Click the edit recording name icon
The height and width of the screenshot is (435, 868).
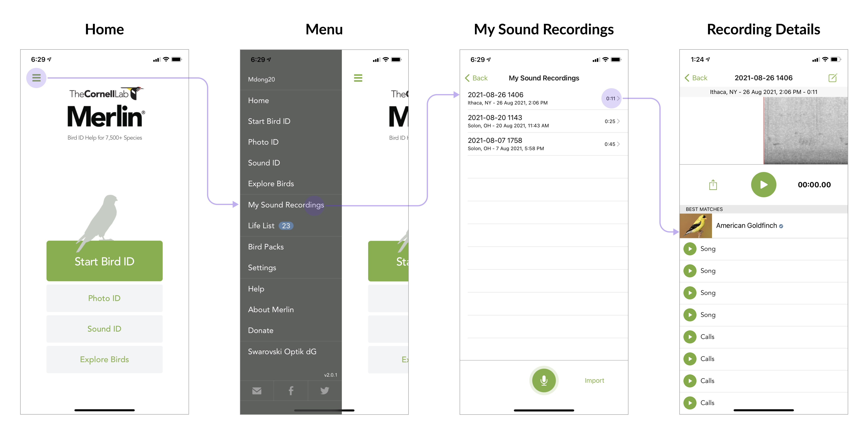pos(832,78)
